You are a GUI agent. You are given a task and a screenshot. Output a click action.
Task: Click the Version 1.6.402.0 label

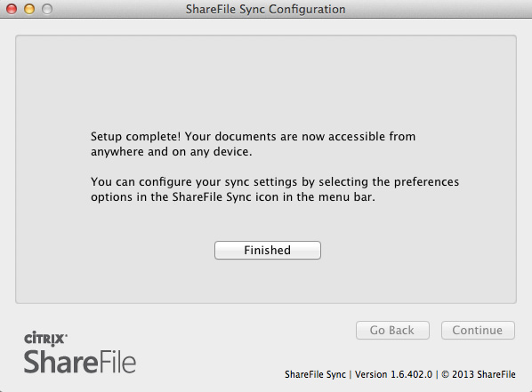tap(393, 374)
